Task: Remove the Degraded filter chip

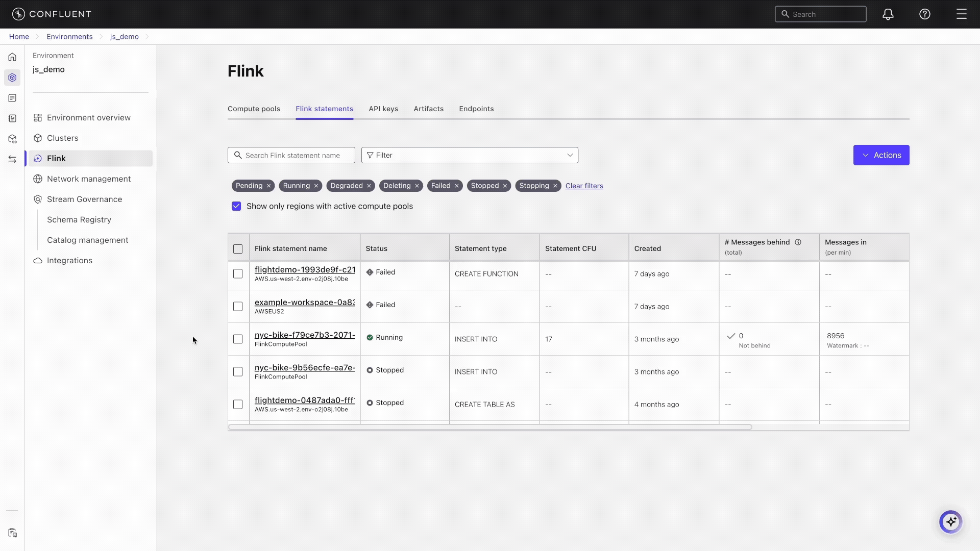Action: tap(369, 186)
